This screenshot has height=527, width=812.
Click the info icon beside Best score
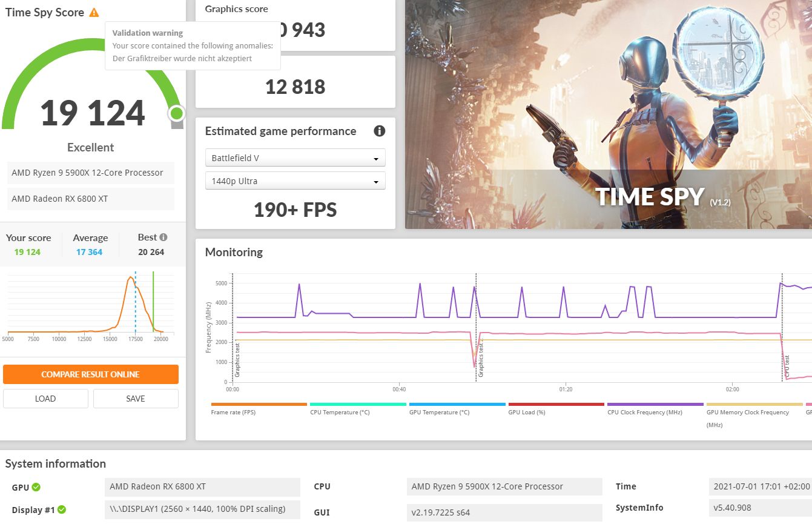pos(163,237)
